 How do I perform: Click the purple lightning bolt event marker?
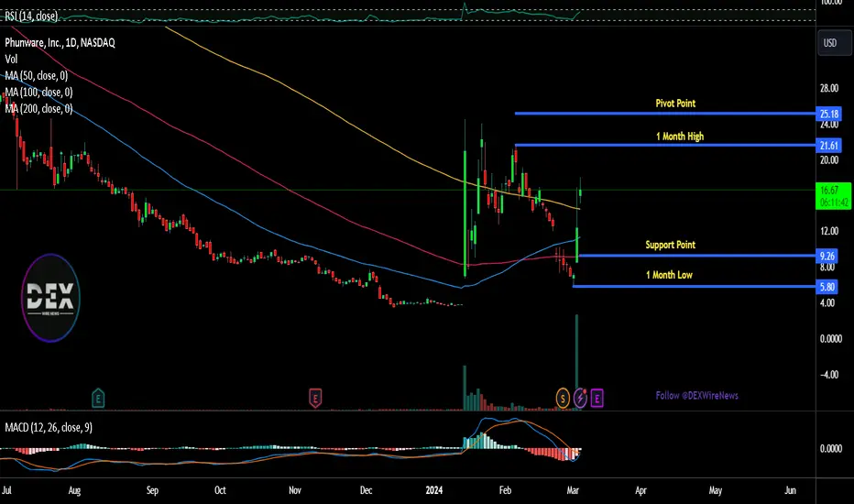580,399
